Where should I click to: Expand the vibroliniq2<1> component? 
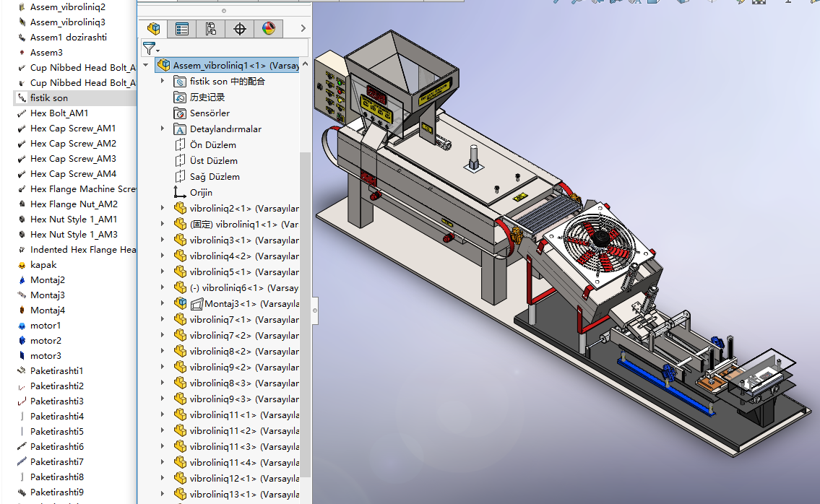coord(163,209)
